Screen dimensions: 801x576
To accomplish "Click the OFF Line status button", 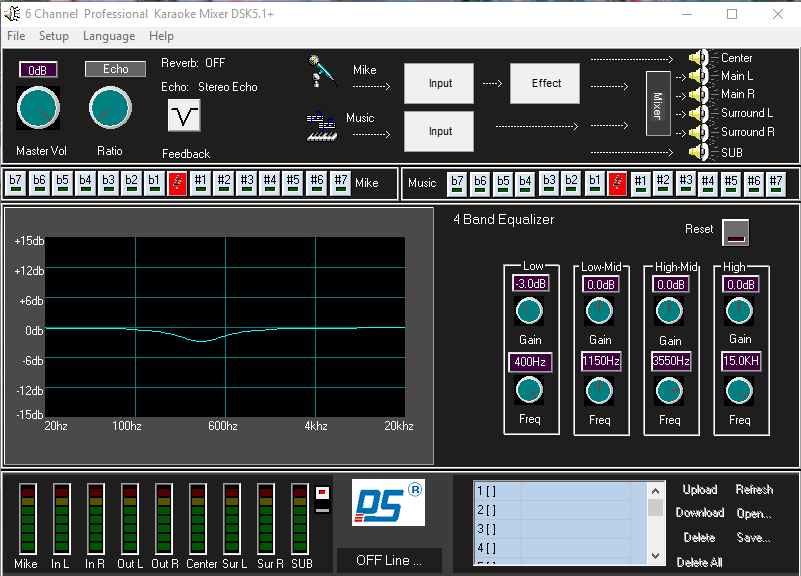I will point(389,561).
